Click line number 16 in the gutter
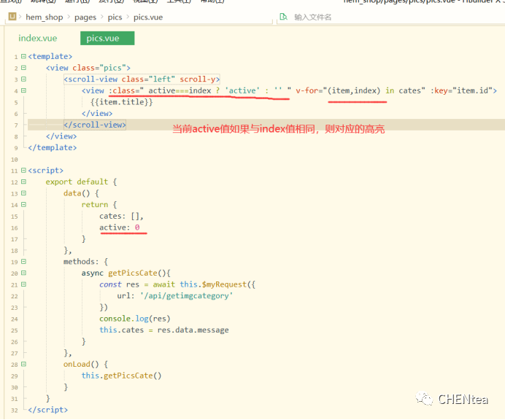Viewport: 505px width, 420px height. tap(15, 227)
